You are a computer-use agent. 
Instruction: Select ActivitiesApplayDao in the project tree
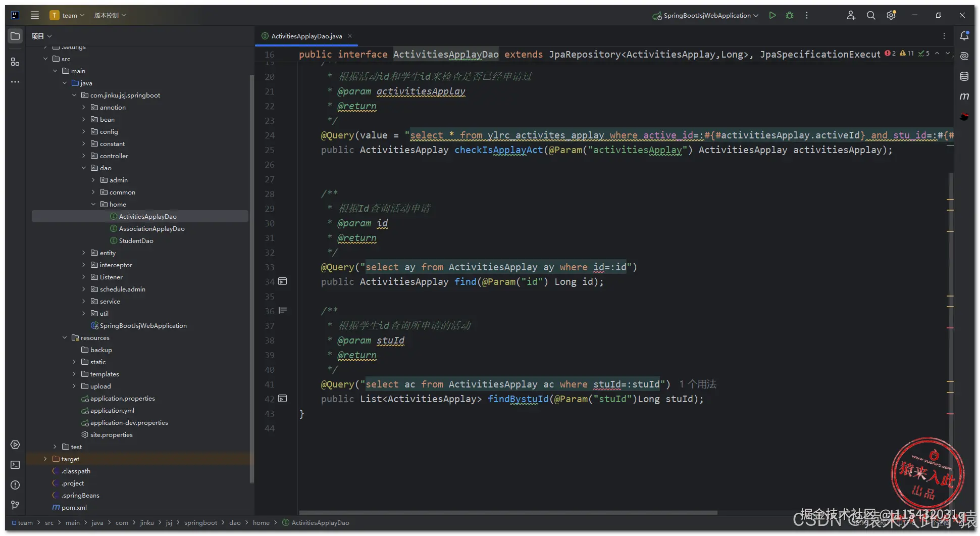[x=140, y=216]
